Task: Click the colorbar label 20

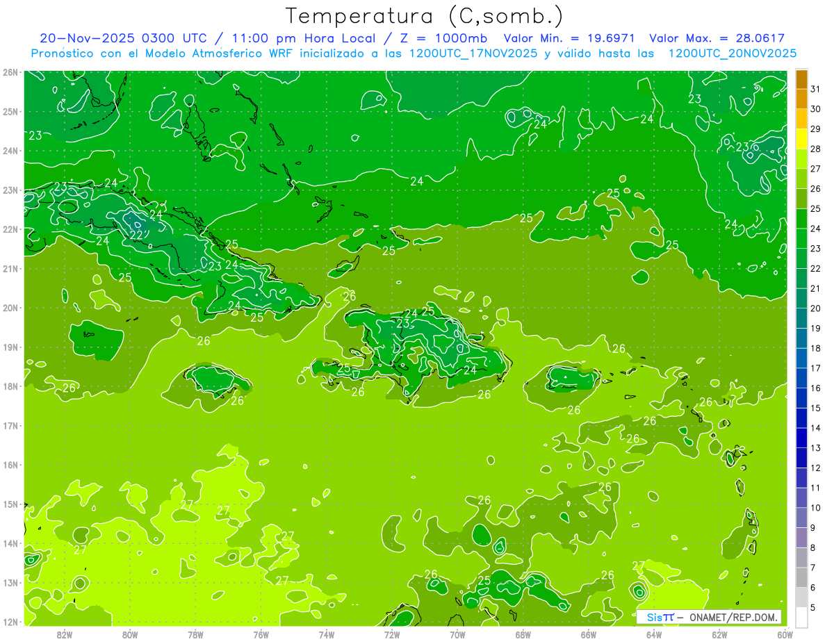Action: [816, 308]
